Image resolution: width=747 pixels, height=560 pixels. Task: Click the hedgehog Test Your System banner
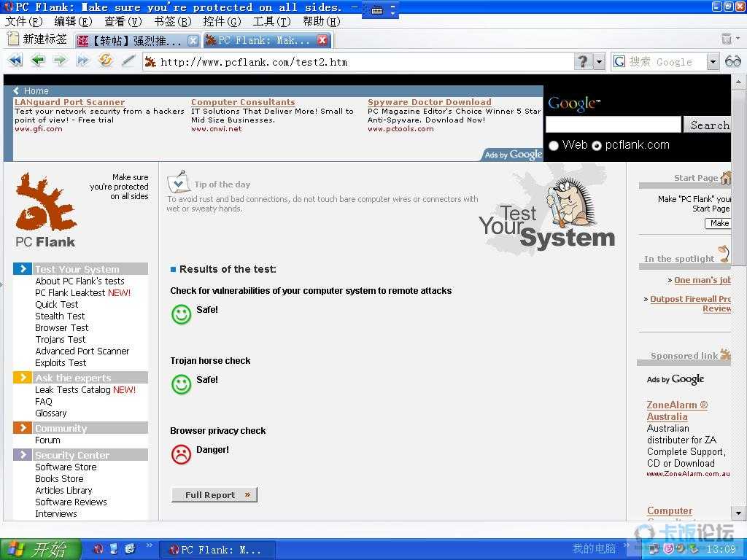click(x=548, y=211)
